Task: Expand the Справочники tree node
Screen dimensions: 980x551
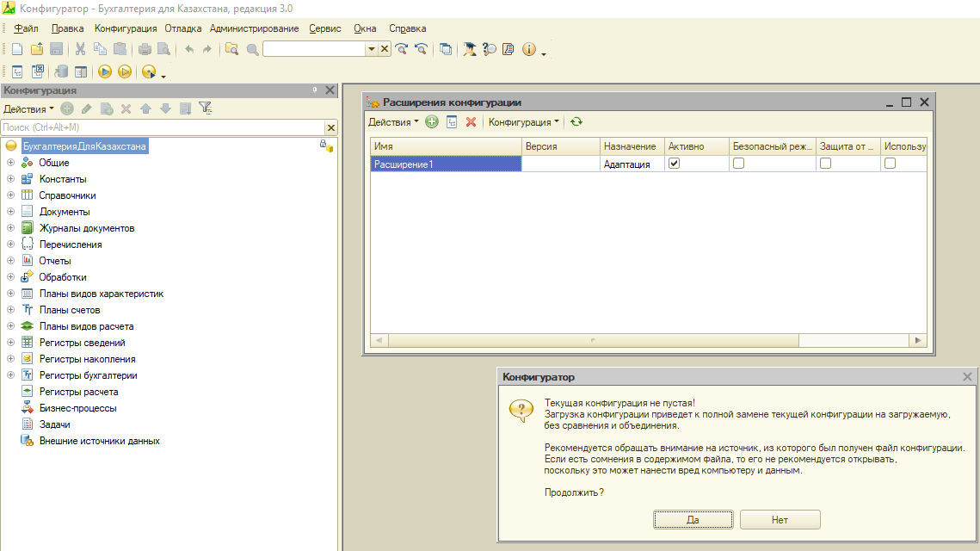Action: coord(10,195)
